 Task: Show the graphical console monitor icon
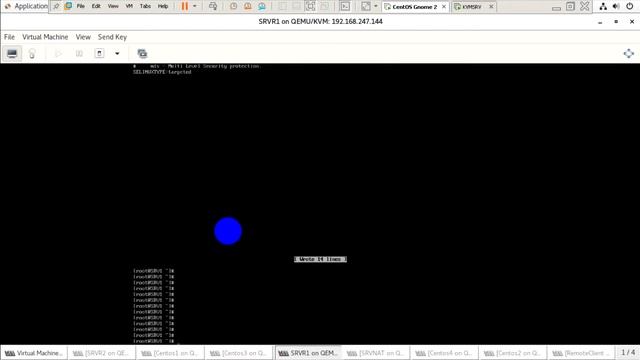click(x=12, y=53)
